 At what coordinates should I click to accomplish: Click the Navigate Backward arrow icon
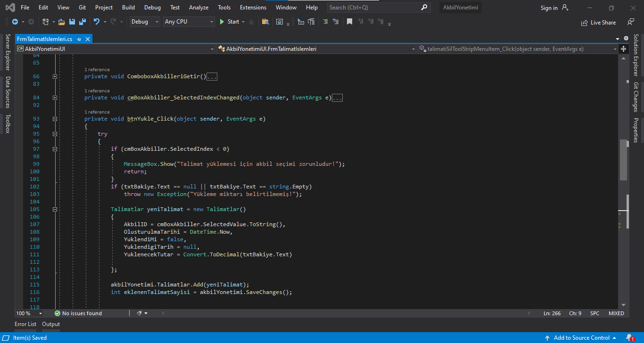click(15, 22)
